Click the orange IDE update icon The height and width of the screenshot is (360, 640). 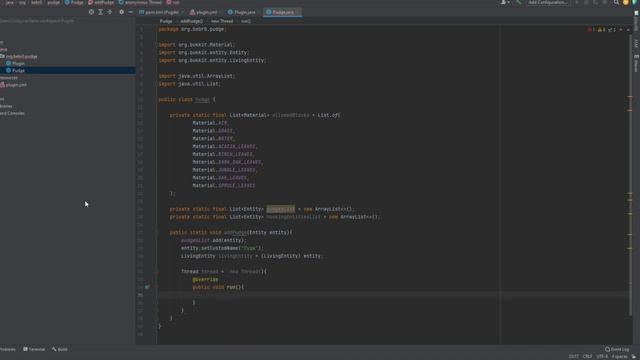(626, 2)
